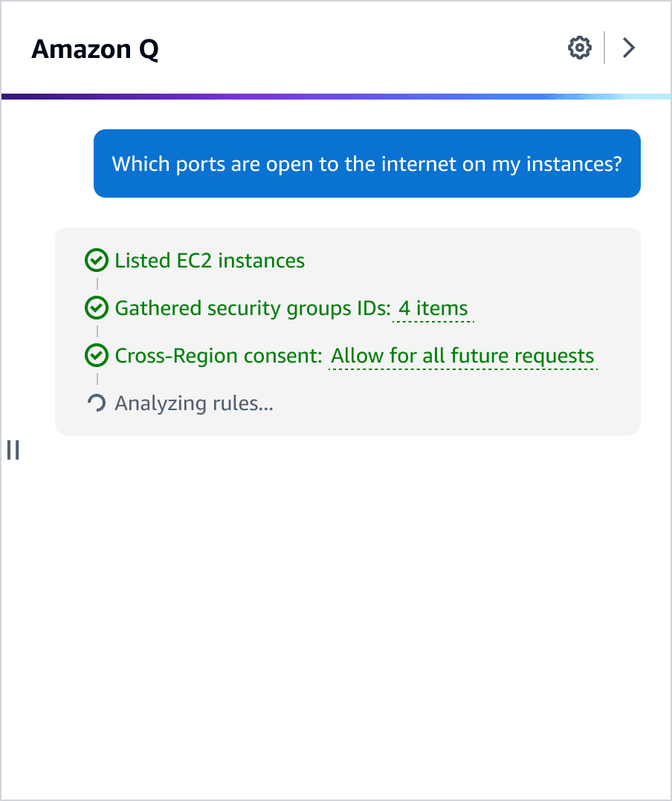The height and width of the screenshot is (801, 672).
Task: Select the user question message bubble
Action: tap(367, 163)
